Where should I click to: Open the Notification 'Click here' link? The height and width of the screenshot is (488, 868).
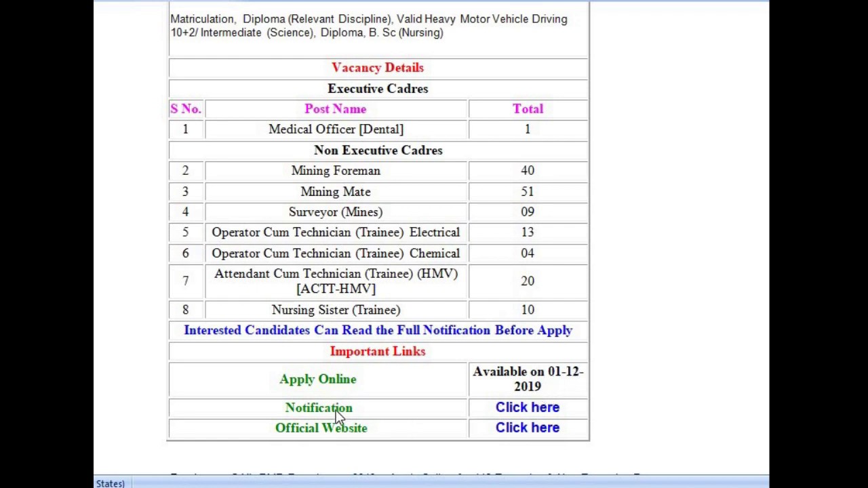[528, 407]
